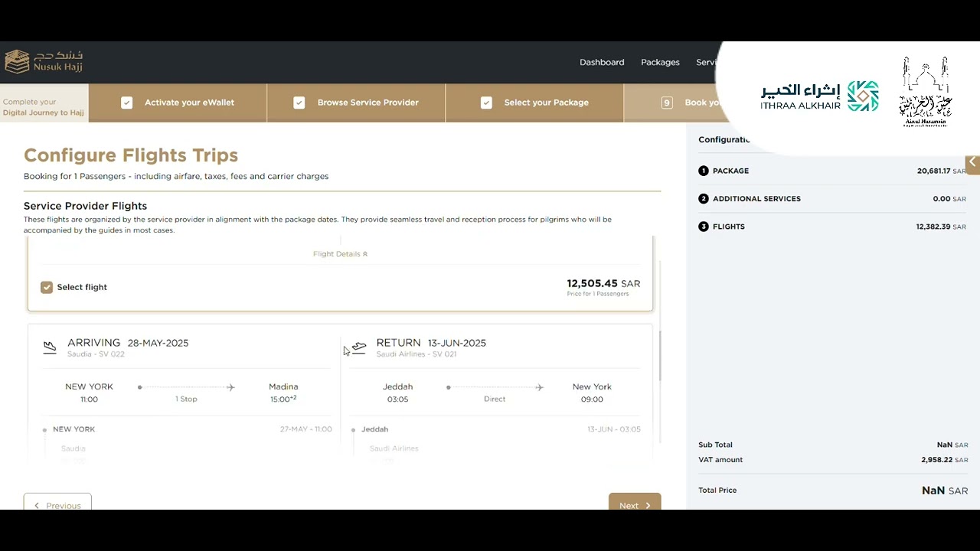Click the Madina 15:00 arrival entry

(283, 393)
